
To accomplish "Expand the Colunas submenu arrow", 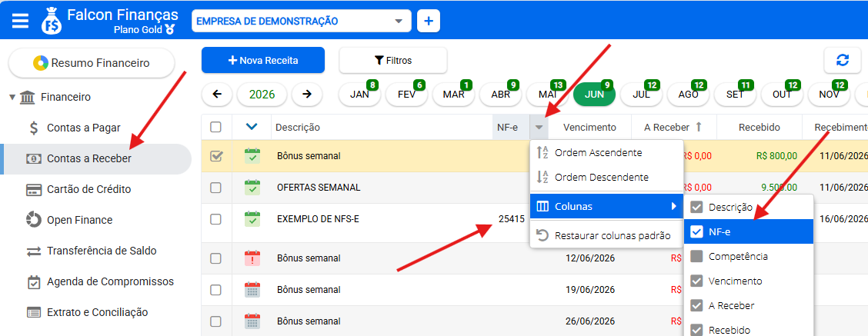I will pyautogui.click(x=673, y=207).
